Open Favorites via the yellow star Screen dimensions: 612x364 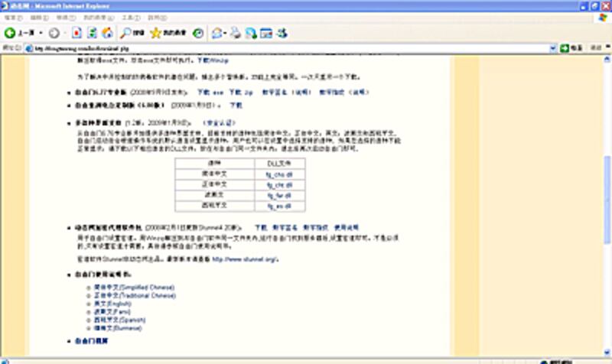point(168,33)
